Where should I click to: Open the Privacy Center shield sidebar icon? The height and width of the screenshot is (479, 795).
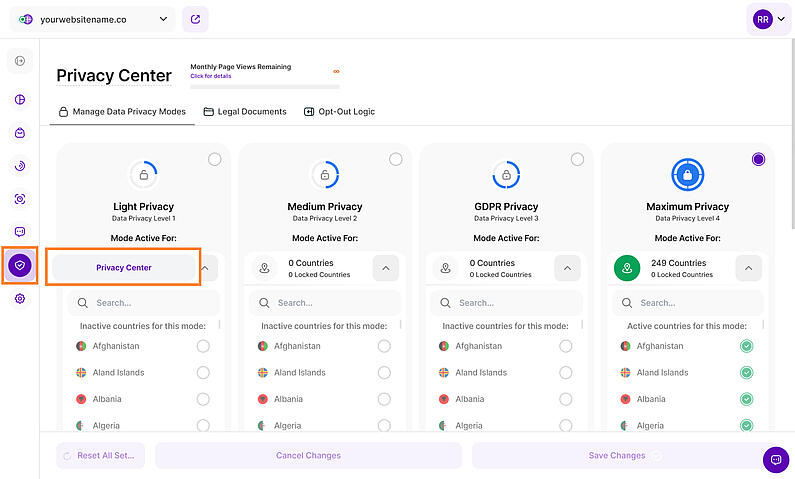point(20,265)
